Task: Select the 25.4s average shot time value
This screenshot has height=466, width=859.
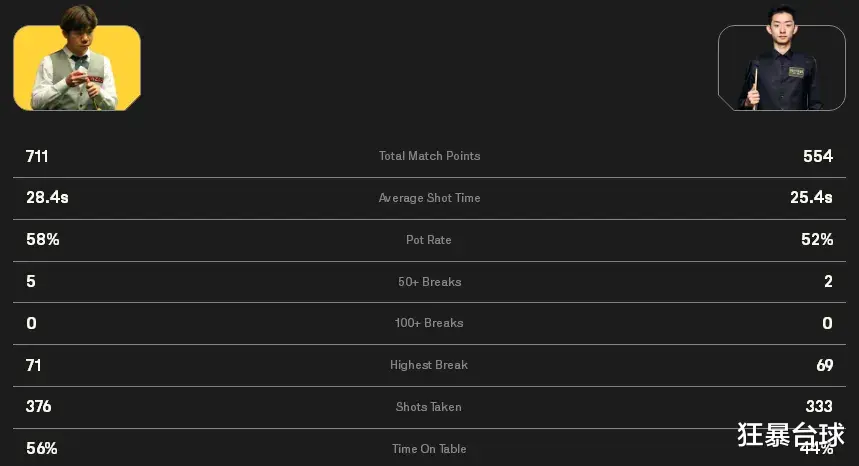Action: 811,198
